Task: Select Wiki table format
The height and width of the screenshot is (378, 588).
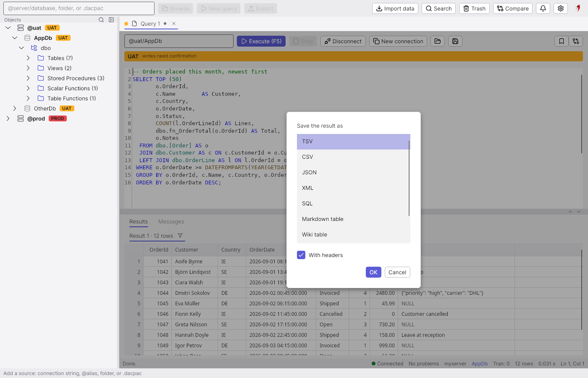Action: [353, 235]
